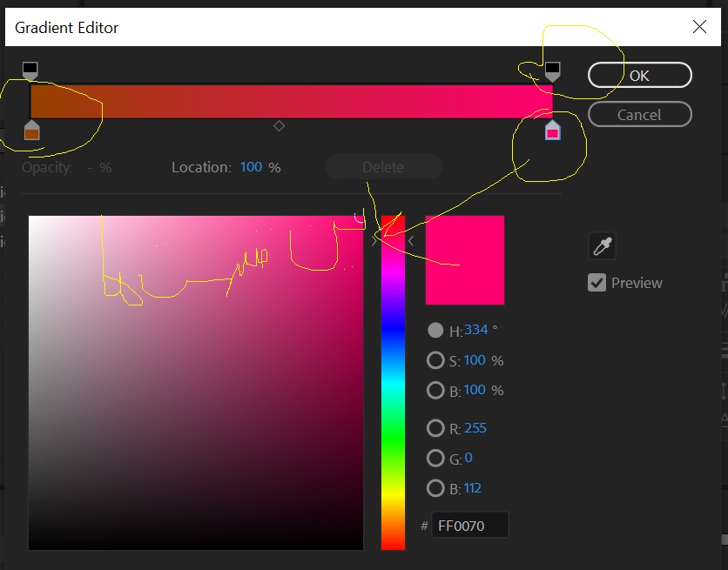The height and width of the screenshot is (570, 728).
Task: Click the Location percentage value 100
Action: coord(251,167)
